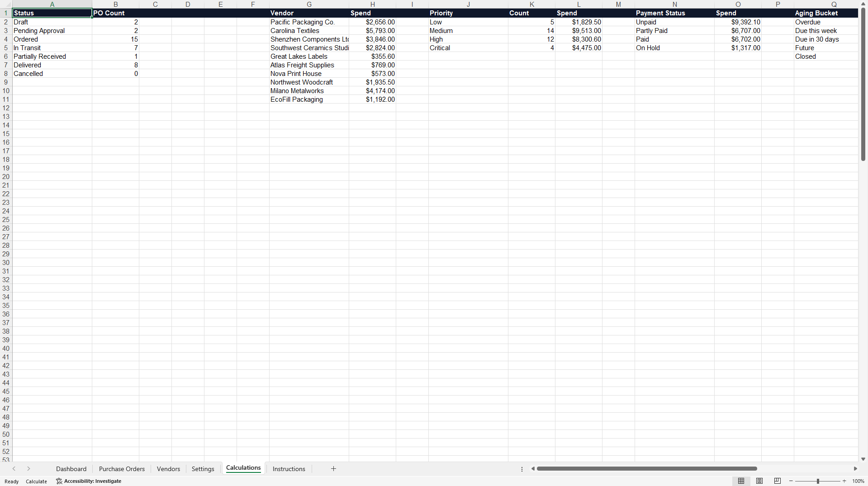Select Unpaid spend $9,392.10
The image size is (868, 486).
tap(738, 22)
